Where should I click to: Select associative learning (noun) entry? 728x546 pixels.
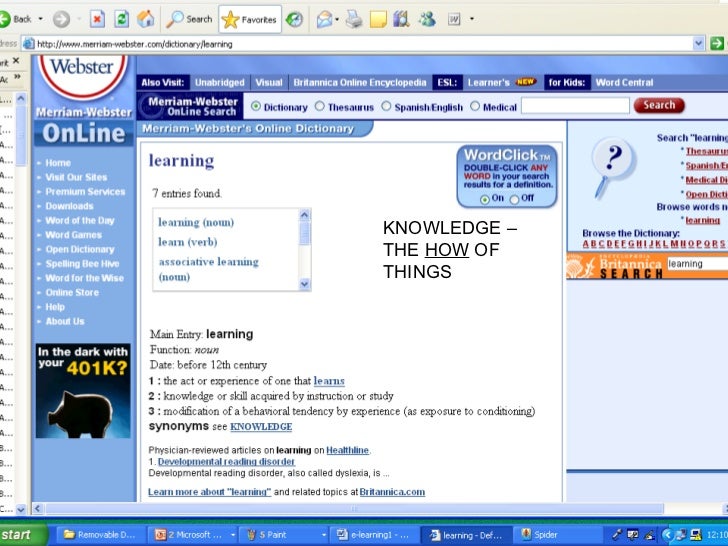click(x=208, y=269)
